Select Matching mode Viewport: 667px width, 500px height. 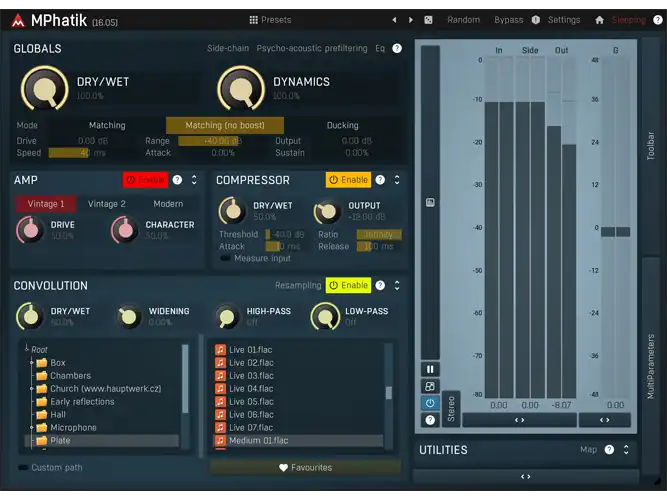click(107, 125)
